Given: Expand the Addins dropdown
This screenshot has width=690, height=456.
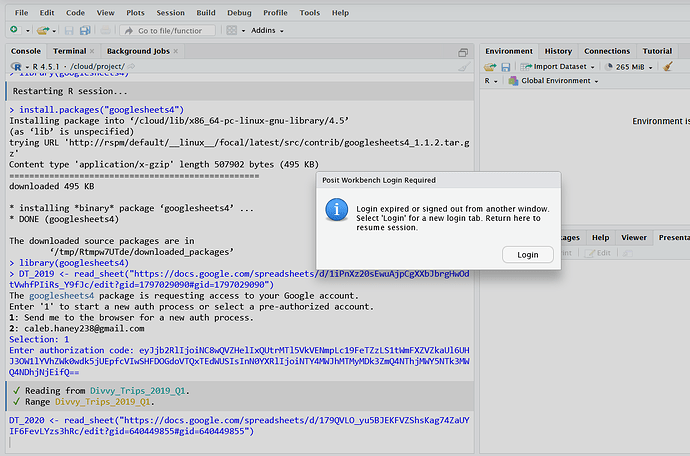Looking at the screenshot, I should pyautogui.click(x=266, y=31).
